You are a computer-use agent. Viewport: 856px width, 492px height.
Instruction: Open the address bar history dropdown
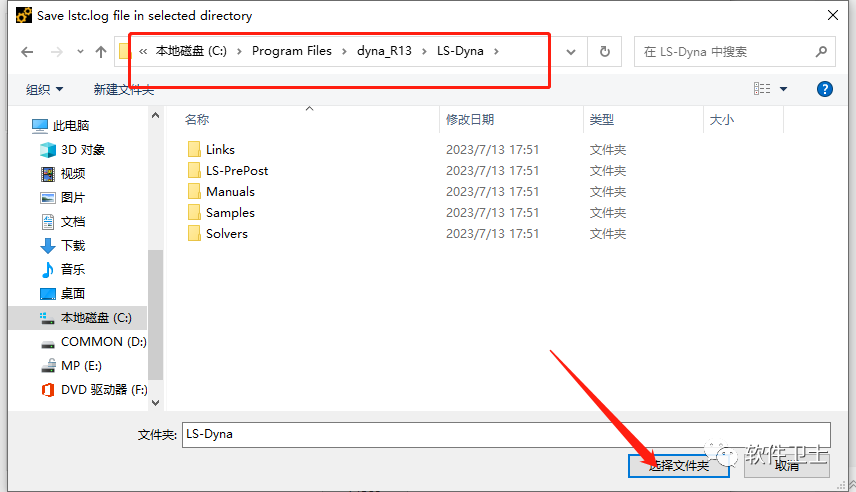571,52
